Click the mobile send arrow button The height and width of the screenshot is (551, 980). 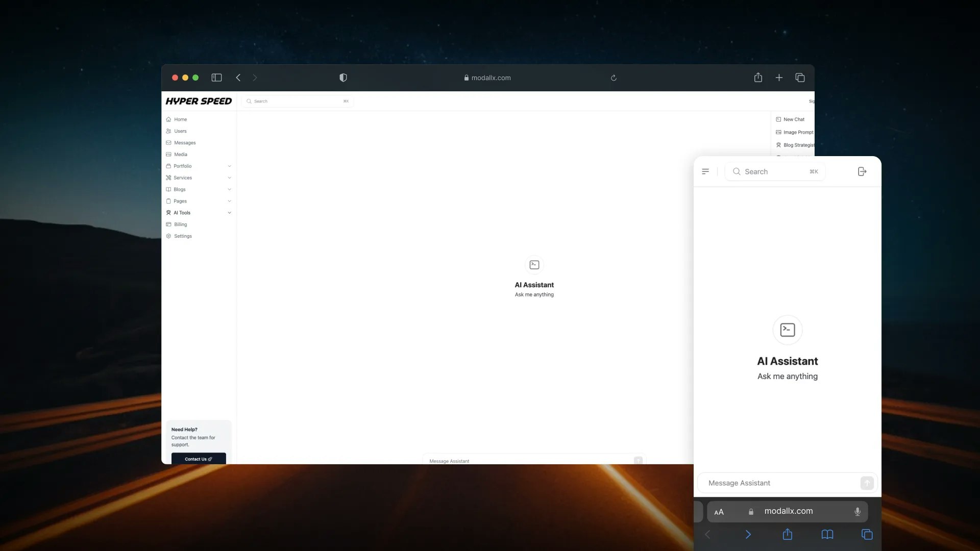coord(867,483)
